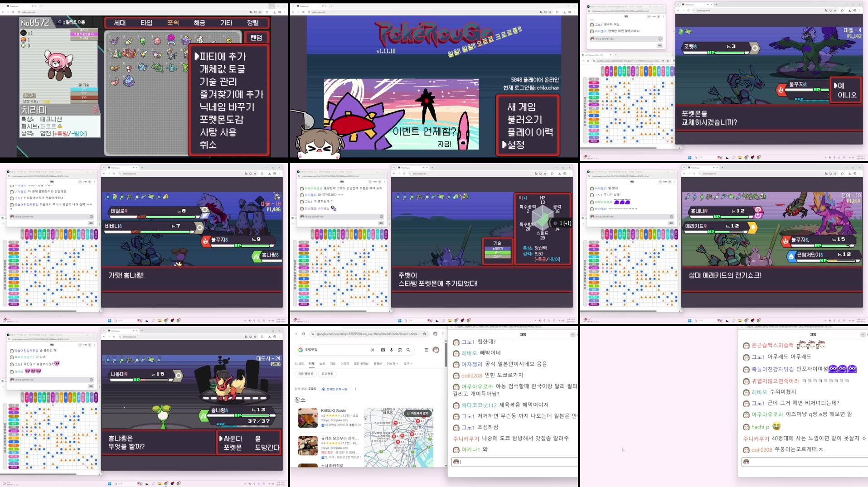
Task: Choose '도망간다' in 홈나링's battle command menu
Action: (x=267, y=448)
